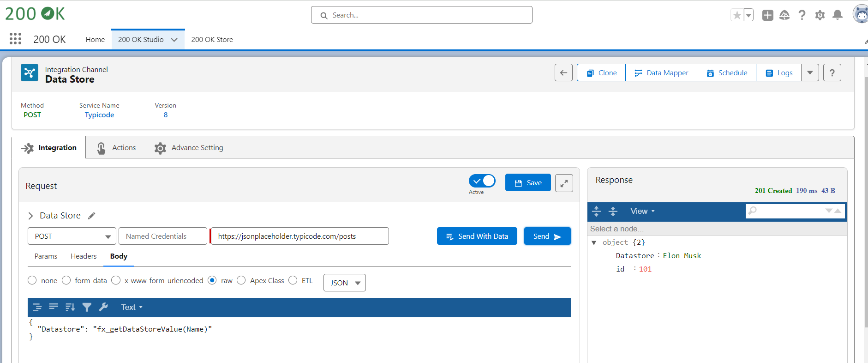Screen dimensions: 868x363
Task: Click the expand request panel icon
Action: [564, 183]
